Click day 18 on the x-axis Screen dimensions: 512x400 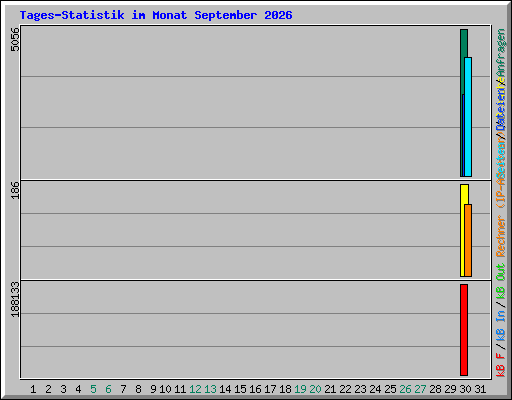tap(285, 389)
